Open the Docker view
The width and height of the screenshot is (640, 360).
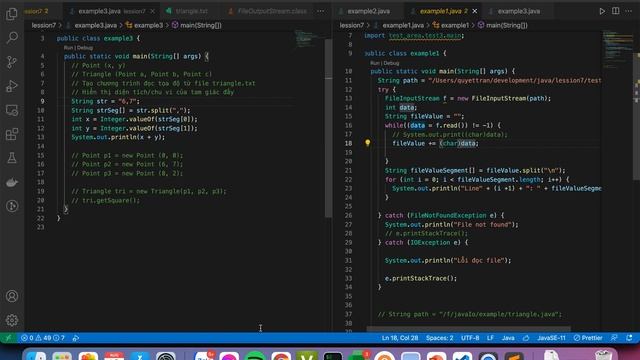tap(12, 182)
